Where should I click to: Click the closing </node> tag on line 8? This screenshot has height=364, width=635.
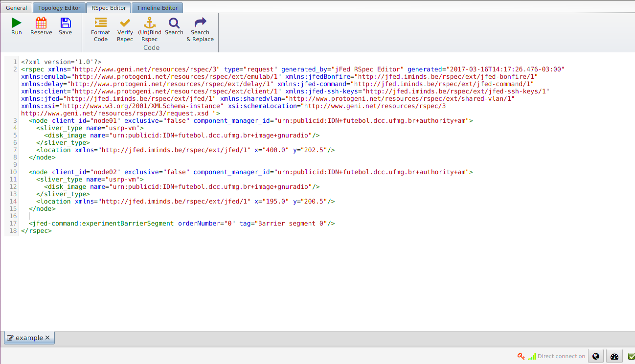[x=42, y=157]
